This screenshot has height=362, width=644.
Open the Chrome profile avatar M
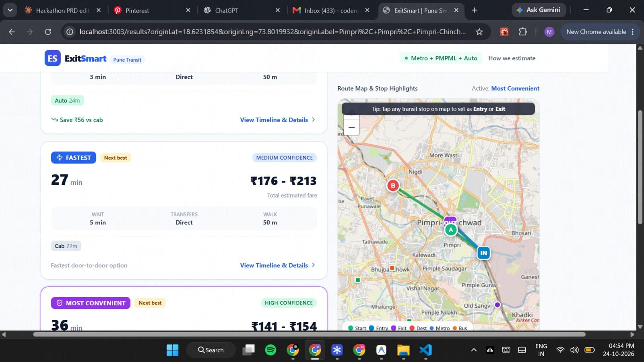click(549, 32)
